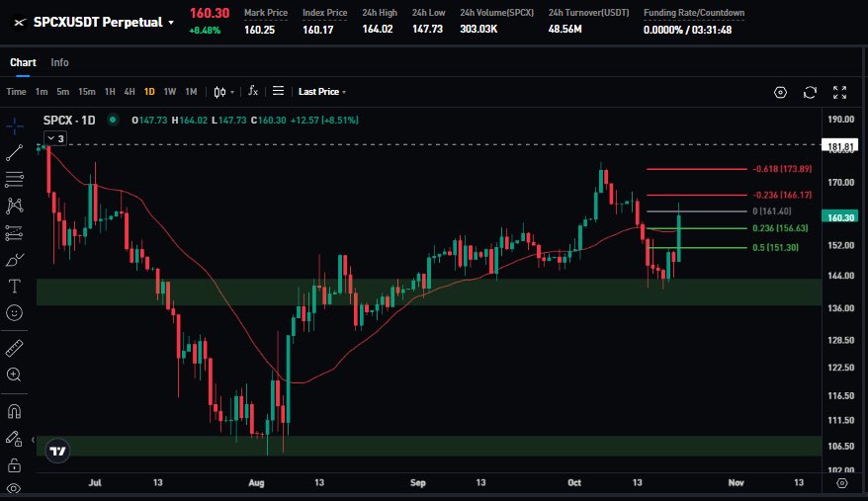Click the 0.5 (151.30) Fibonacci label

(x=775, y=247)
